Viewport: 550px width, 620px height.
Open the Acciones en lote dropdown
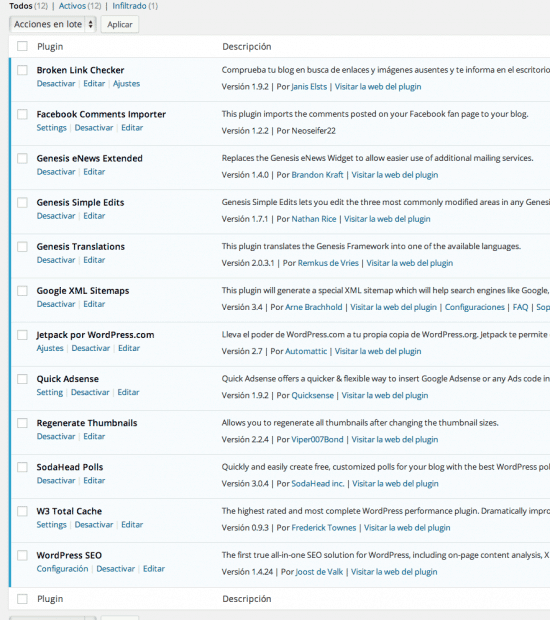coord(53,24)
